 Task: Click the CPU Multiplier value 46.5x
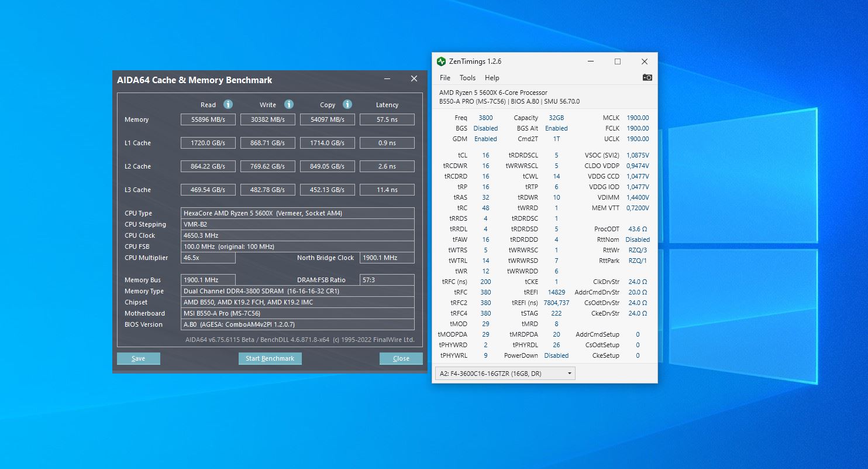pos(208,258)
